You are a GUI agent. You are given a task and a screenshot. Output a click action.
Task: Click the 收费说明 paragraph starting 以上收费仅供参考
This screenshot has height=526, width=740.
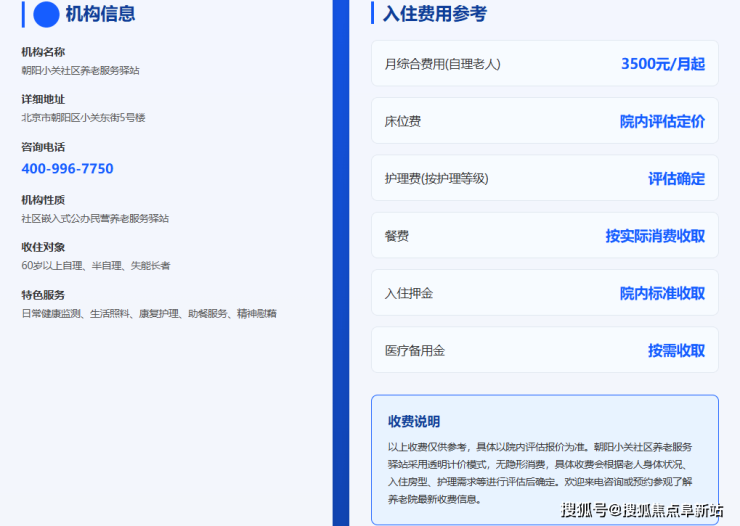click(x=540, y=473)
